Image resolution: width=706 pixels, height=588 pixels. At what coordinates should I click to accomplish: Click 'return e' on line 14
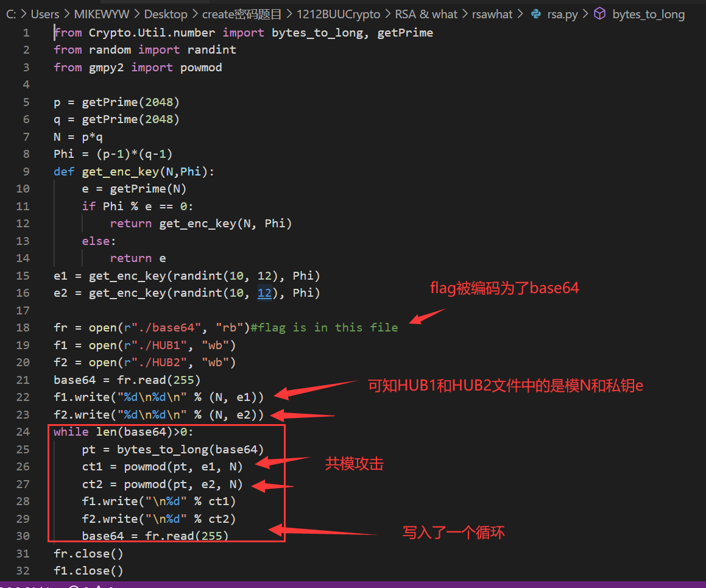point(138,258)
